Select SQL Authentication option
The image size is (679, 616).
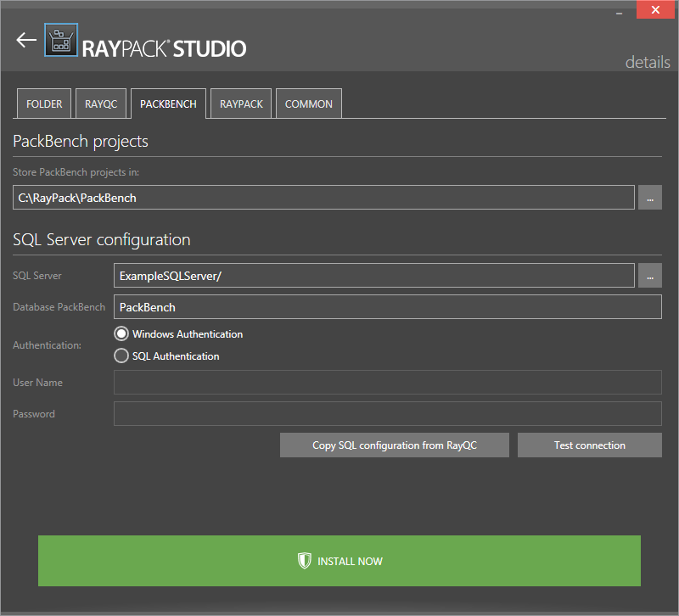pos(121,356)
